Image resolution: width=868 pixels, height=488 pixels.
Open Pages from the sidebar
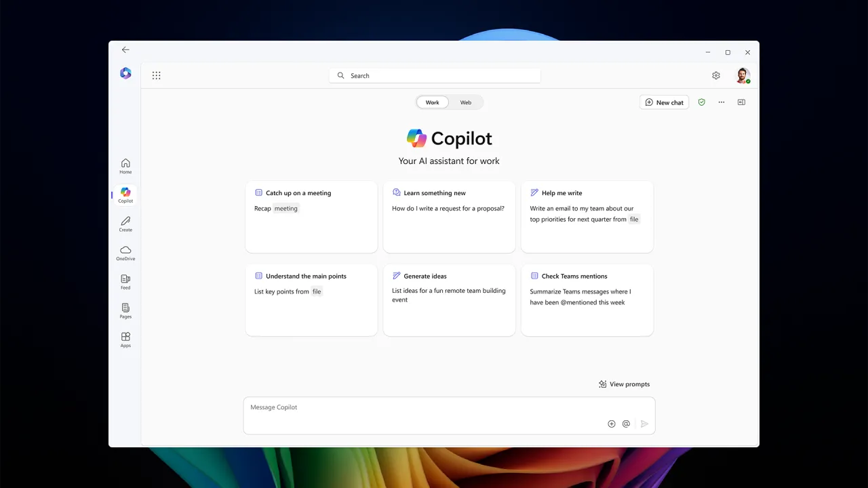[125, 311]
